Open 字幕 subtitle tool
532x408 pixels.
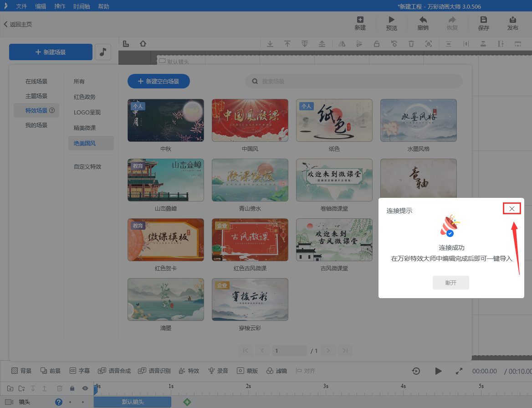(x=80, y=371)
